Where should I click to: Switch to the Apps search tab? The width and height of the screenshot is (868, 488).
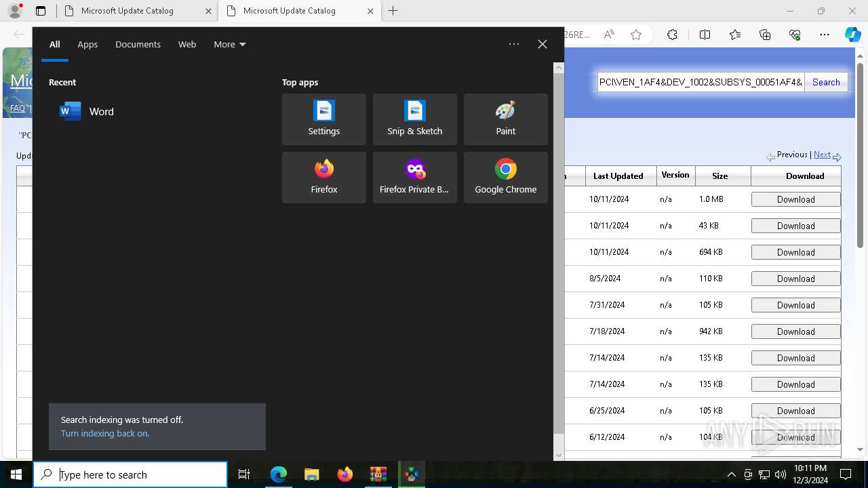click(x=87, y=44)
